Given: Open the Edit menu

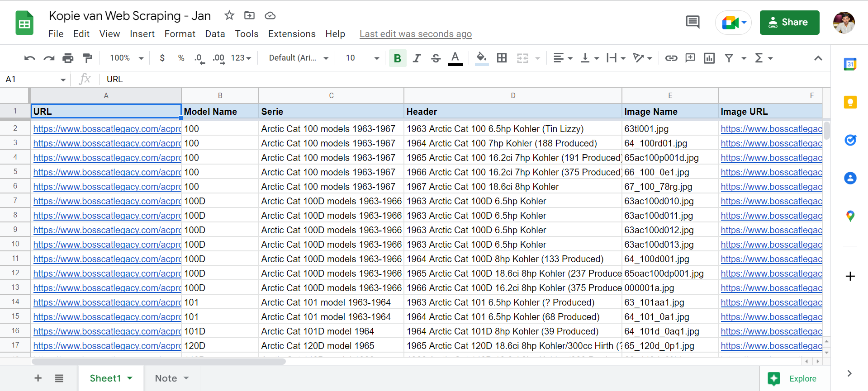Looking at the screenshot, I should [81, 34].
